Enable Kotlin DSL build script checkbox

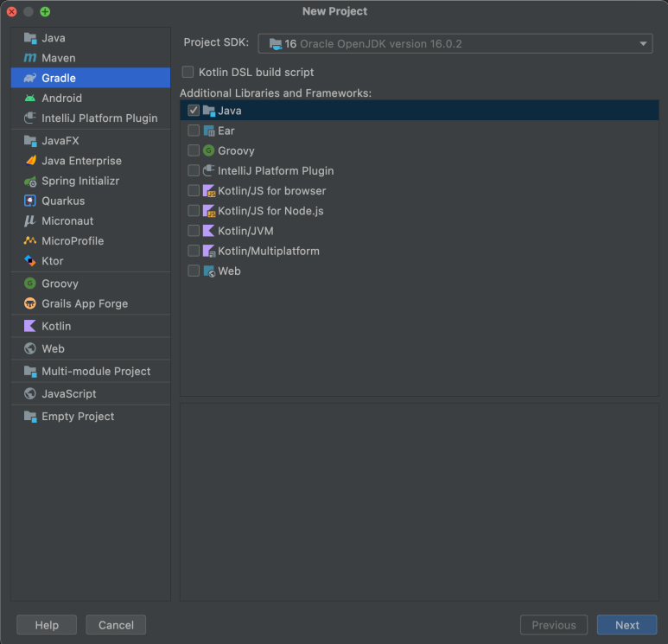[x=188, y=72]
